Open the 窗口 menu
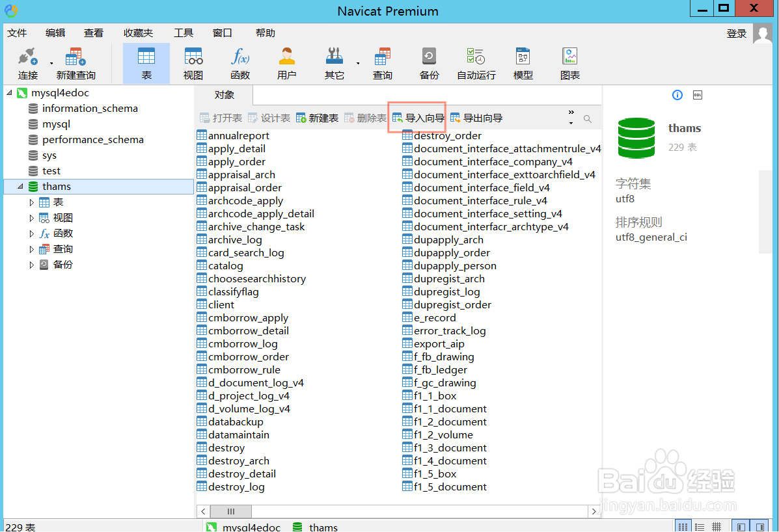Image resolution: width=779 pixels, height=532 pixels. point(222,33)
